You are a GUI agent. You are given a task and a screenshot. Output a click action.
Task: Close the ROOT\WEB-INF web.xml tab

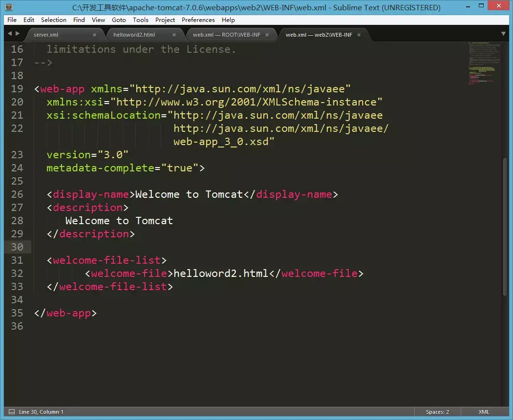(267, 35)
